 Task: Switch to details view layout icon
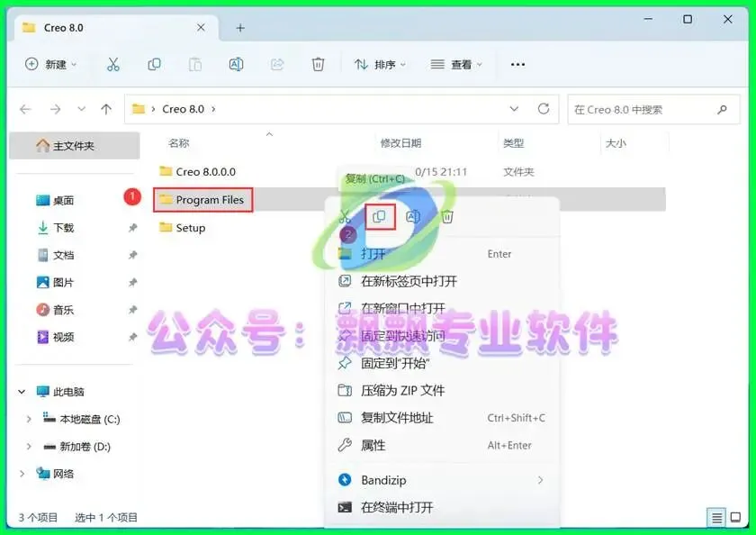(x=717, y=518)
